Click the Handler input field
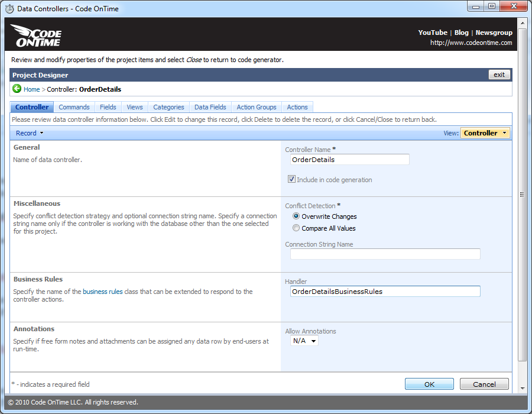This screenshot has width=532, height=414. click(385, 292)
